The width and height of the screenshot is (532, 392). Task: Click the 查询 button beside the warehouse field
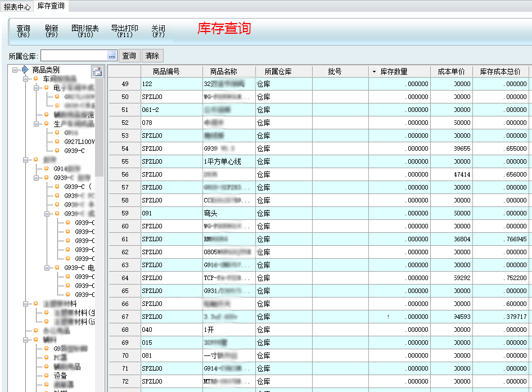pyautogui.click(x=129, y=56)
